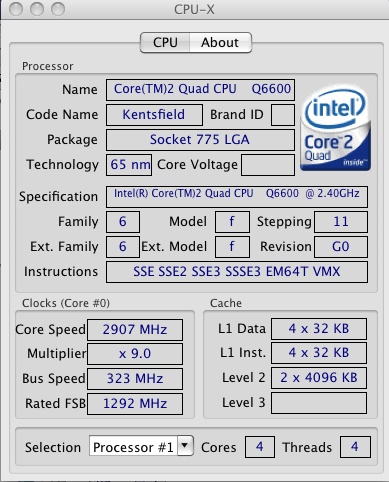This screenshot has height=482, width=389.
Task: Click the Core Speed 2907 MHz value
Action: point(135,330)
